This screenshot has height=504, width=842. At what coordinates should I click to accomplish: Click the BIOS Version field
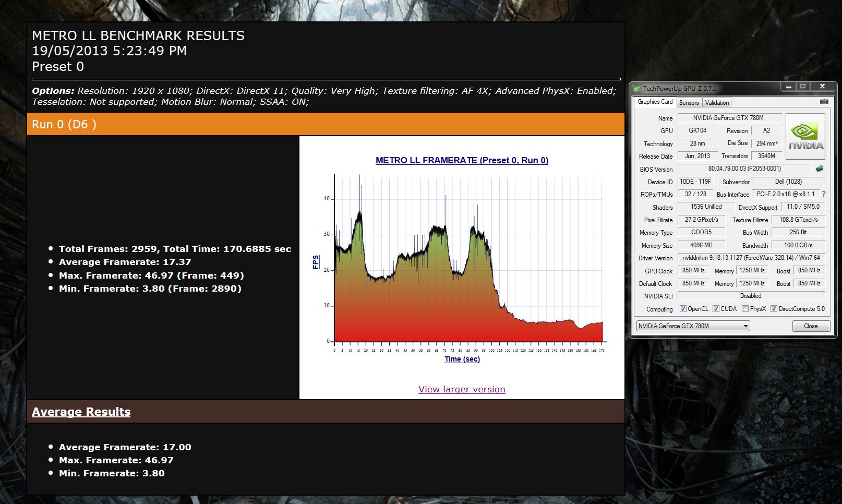pos(744,169)
